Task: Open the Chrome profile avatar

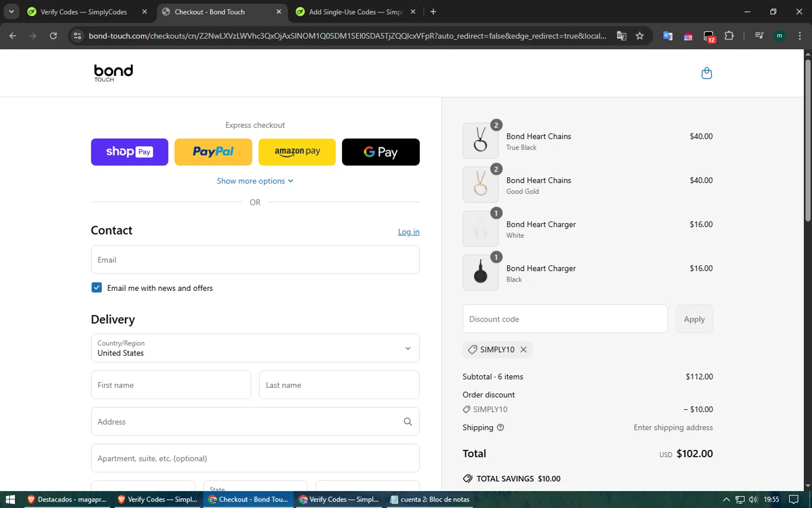Action: coord(780,36)
